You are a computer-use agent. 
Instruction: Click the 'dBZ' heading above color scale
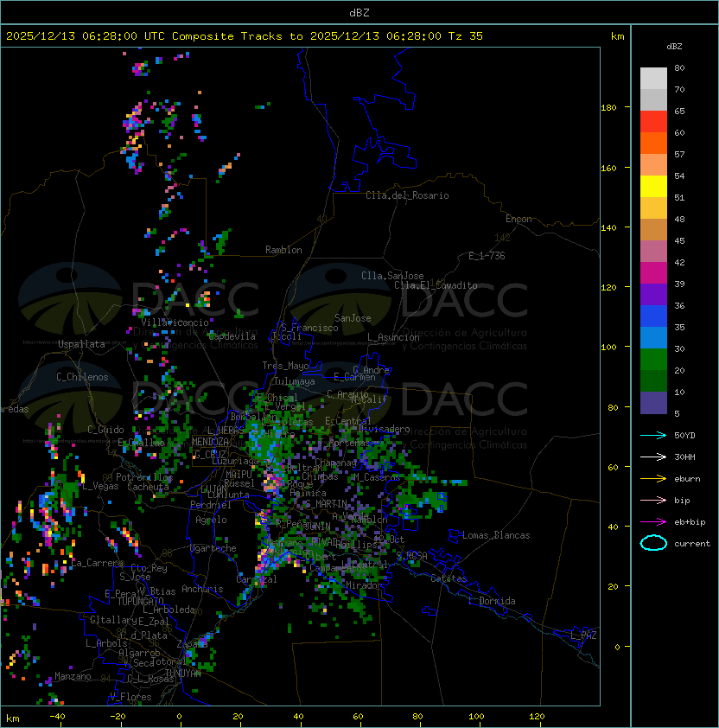click(x=674, y=47)
